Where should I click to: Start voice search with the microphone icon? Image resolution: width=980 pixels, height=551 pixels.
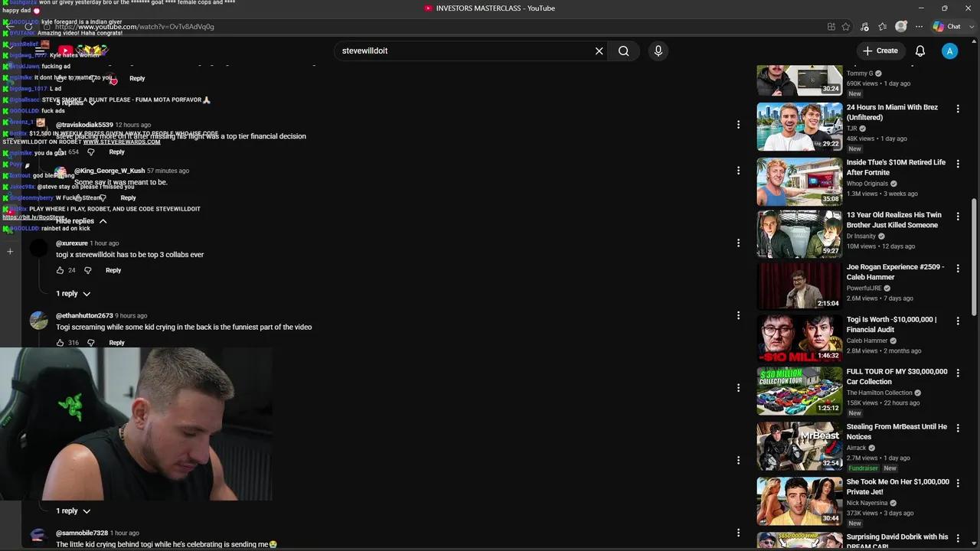[658, 51]
